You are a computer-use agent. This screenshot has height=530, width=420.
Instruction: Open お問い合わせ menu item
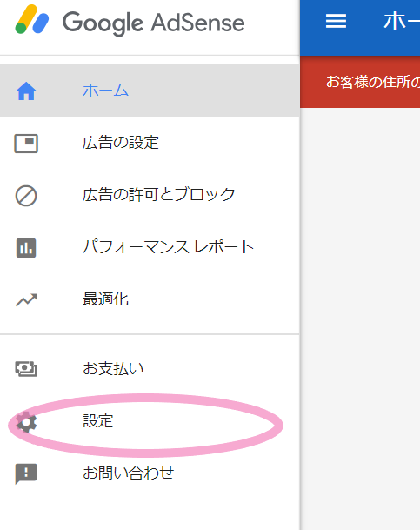tap(150, 473)
